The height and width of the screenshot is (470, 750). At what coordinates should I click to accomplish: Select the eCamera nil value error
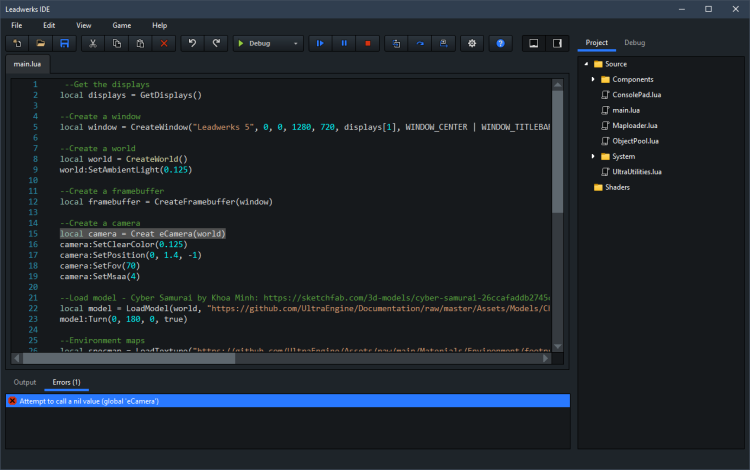coord(88,401)
